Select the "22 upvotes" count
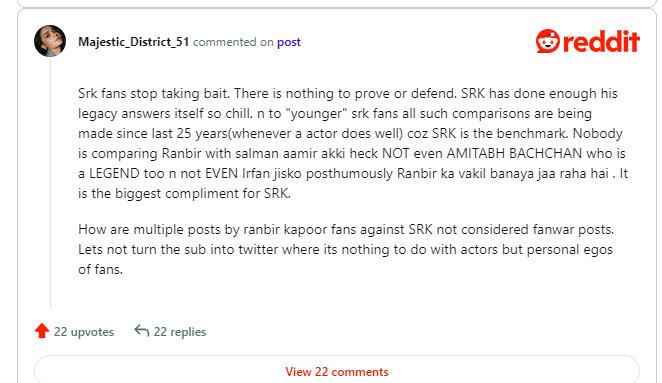This screenshot has width=662, height=383. click(x=84, y=332)
